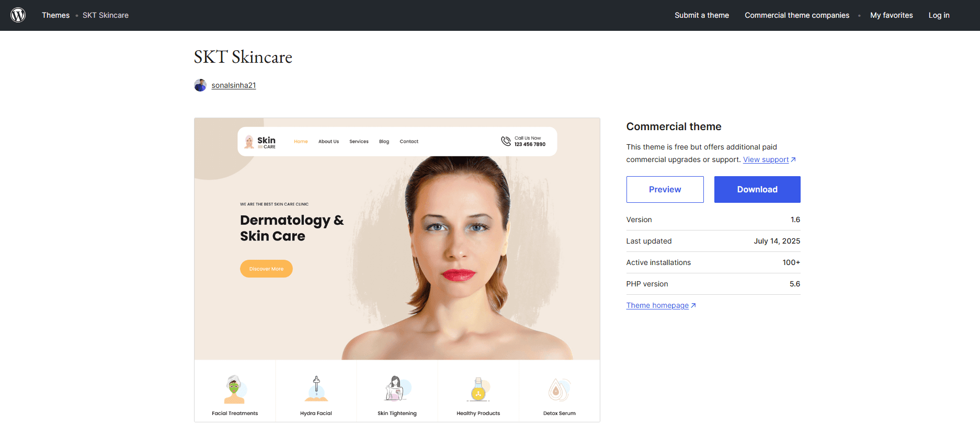Click Log in link
Screen dimensions: 980x426
pyautogui.click(x=939, y=15)
